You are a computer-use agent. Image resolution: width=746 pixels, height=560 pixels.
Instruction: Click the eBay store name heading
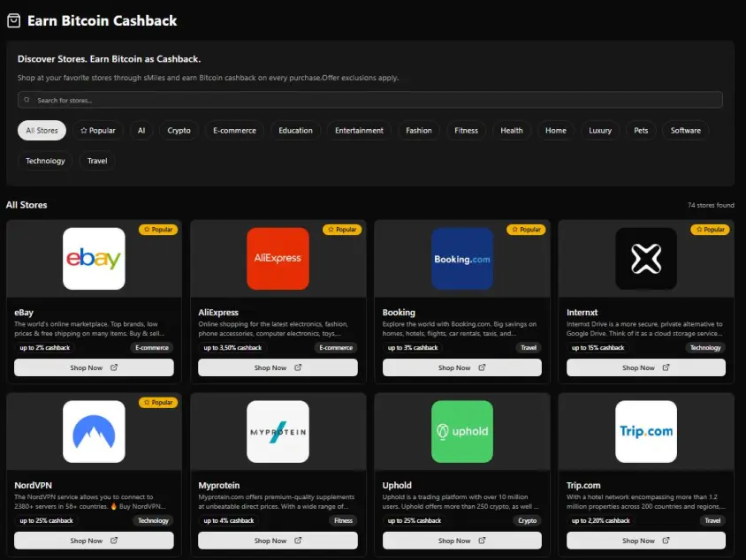(24, 313)
